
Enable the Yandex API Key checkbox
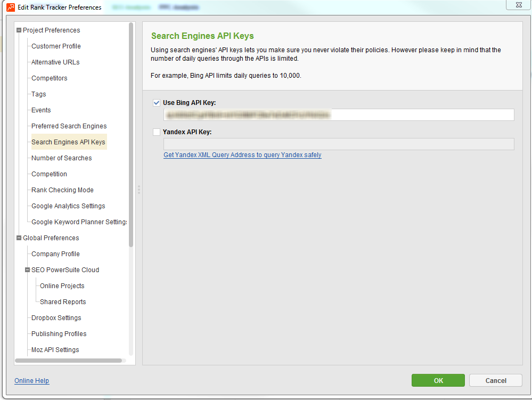click(157, 132)
